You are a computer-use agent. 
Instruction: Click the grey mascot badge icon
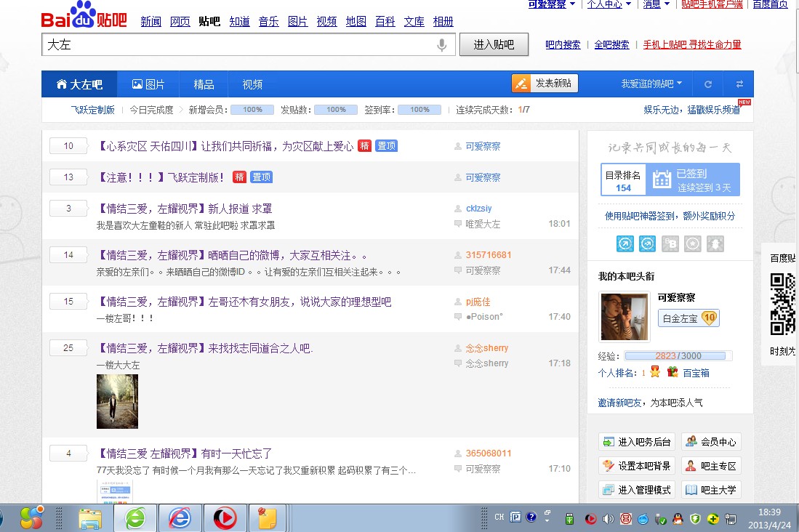point(715,243)
